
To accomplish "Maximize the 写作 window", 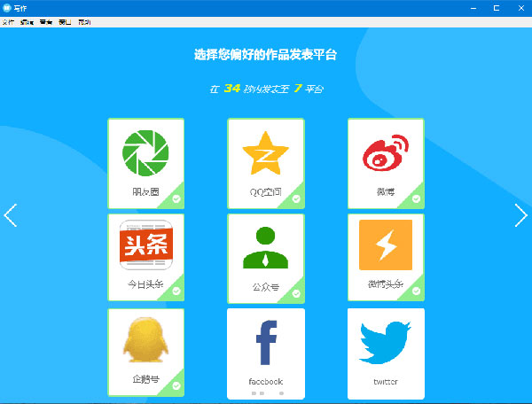I will [497, 8].
